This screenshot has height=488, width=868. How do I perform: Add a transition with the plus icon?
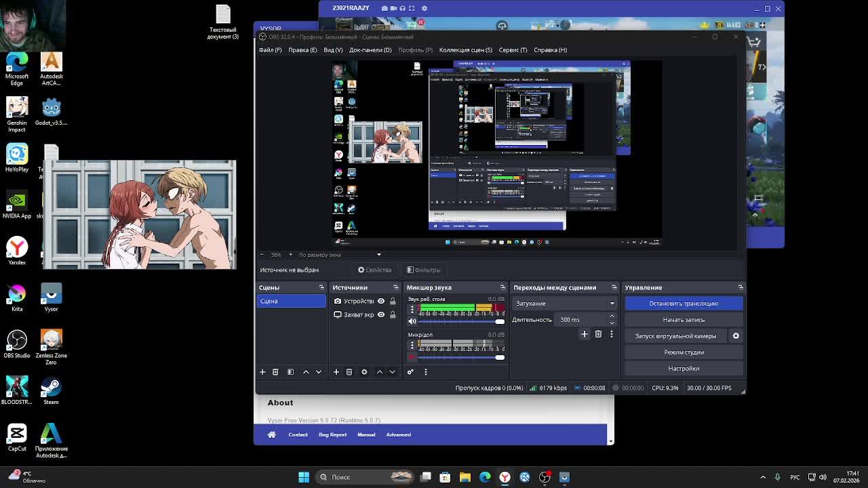(584, 334)
